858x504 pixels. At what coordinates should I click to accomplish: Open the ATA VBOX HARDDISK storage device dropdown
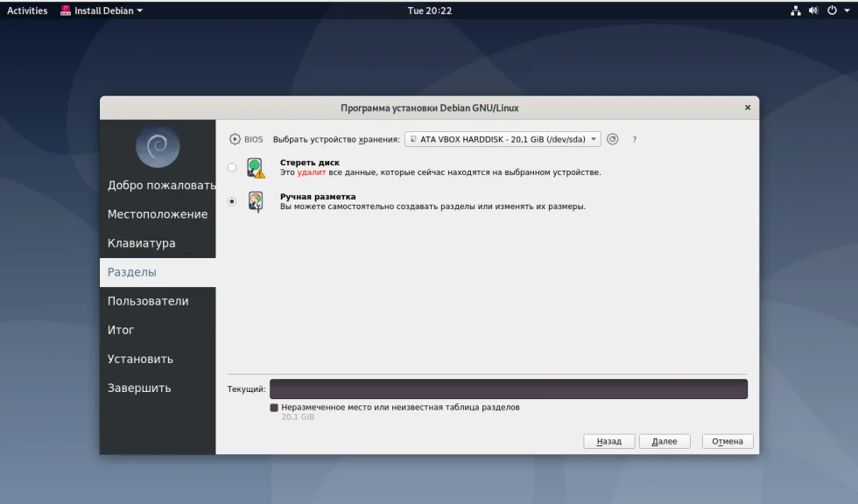(503, 139)
